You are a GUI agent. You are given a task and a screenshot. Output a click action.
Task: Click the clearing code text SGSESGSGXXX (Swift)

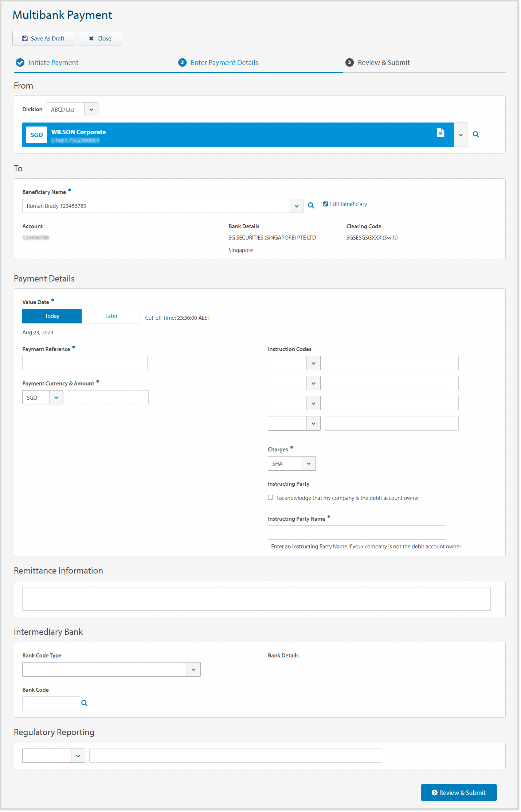pos(372,238)
